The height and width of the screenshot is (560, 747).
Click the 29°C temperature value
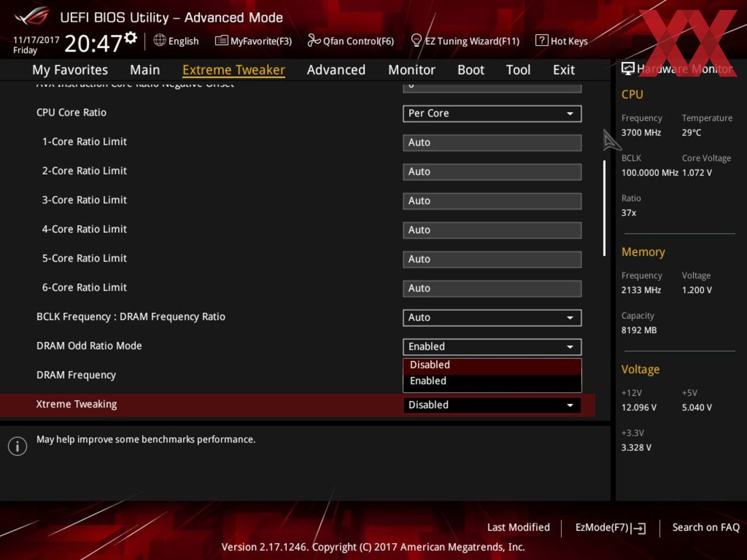point(692,132)
